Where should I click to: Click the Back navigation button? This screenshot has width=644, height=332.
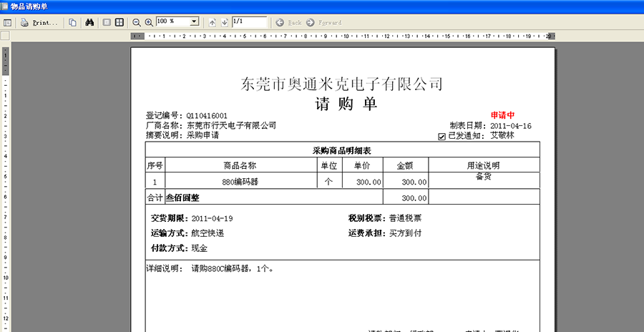(289, 23)
